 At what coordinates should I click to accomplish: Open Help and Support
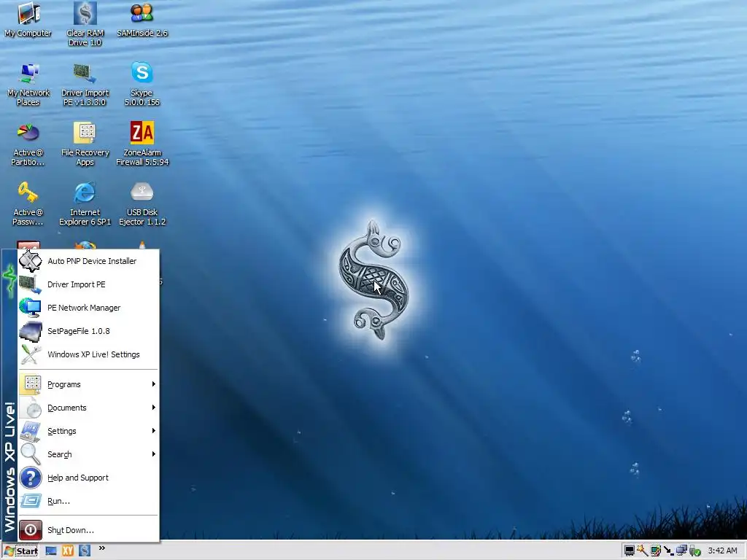pos(88,478)
